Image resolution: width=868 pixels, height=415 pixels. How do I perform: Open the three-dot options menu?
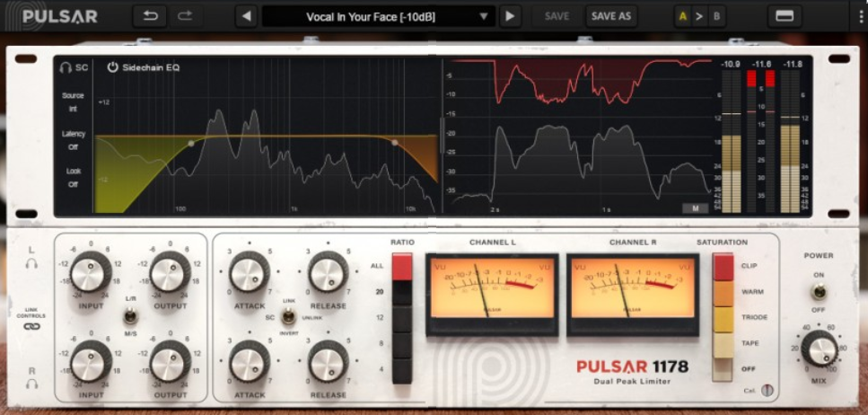coord(861,16)
